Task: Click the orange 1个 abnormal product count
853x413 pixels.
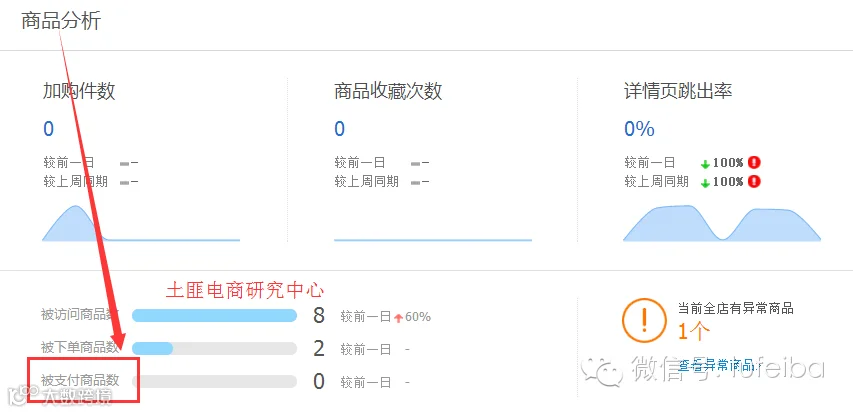Action: [x=694, y=331]
